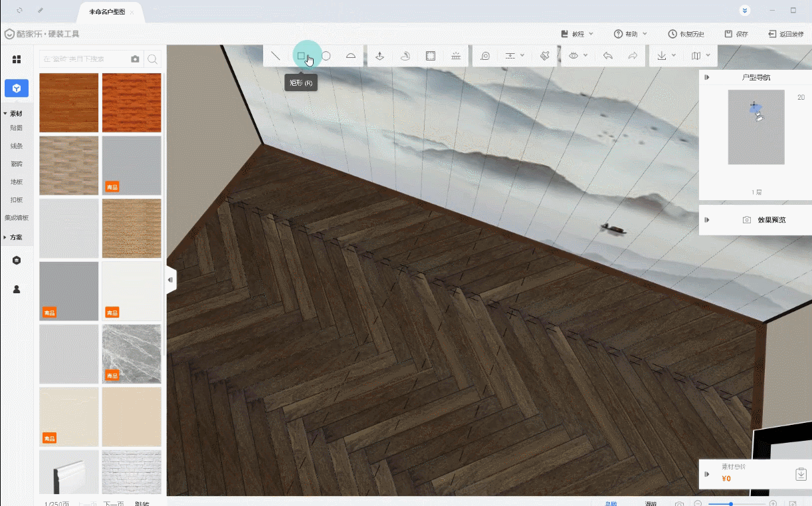Click the measuring tape tool icon

coord(485,57)
